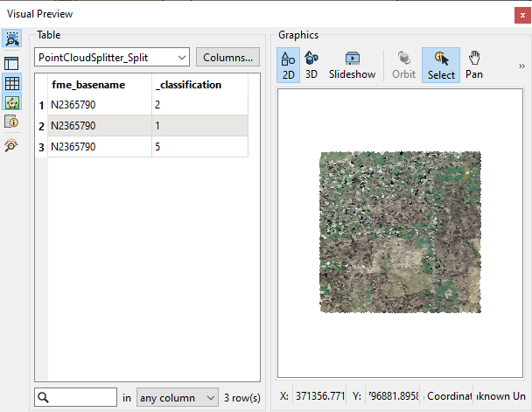Viewport: 532px width, 412px height.
Task: Click the '3 row(s)' count label
Action: pos(241,397)
